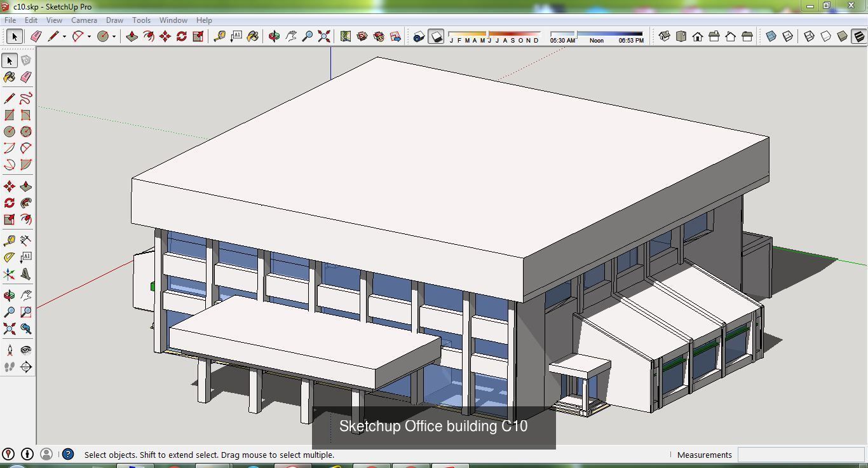Enable Shaded face style
Screen dimensions: 868x468
coord(843,36)
